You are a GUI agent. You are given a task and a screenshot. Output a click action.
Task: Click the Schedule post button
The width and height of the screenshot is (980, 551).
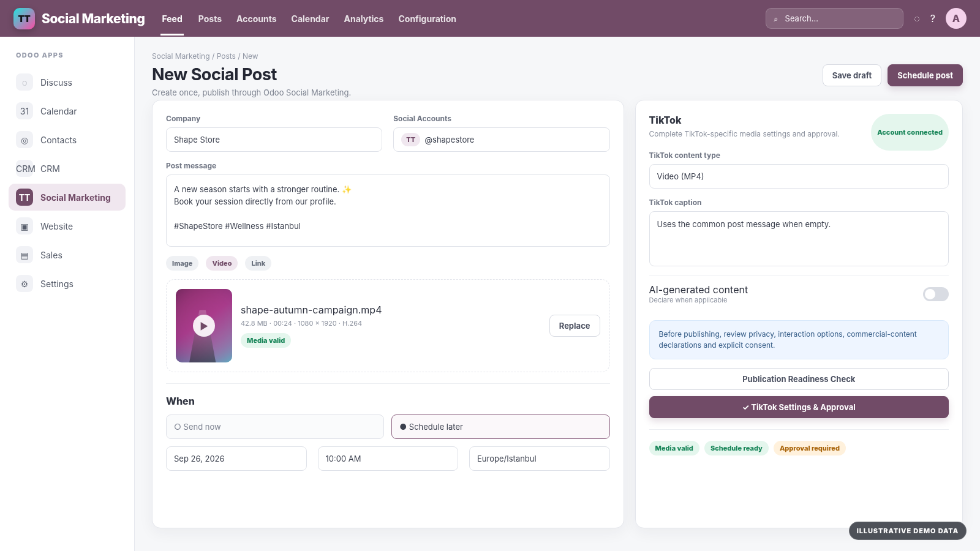pyautogui.click(x=925, y=75)
